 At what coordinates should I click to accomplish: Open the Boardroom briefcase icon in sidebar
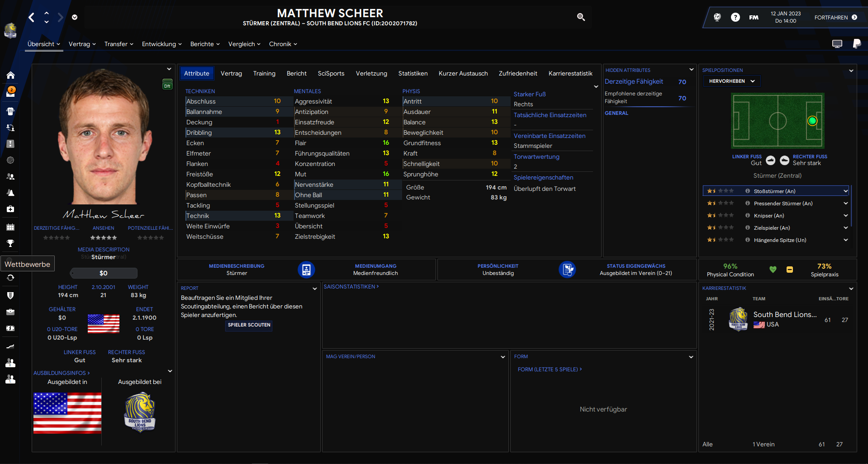10,312
